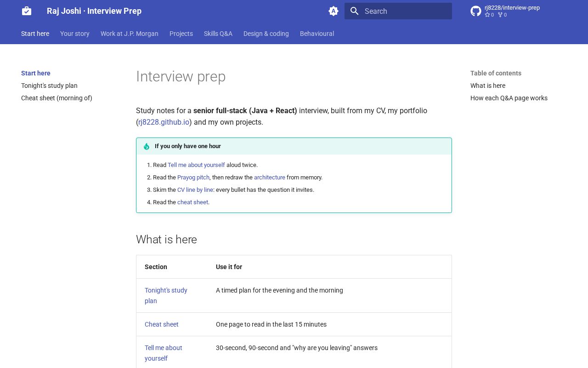588x368 pixels.
Task: Click the 'If you only have one hour' title
Action: [x=188, y=146]
